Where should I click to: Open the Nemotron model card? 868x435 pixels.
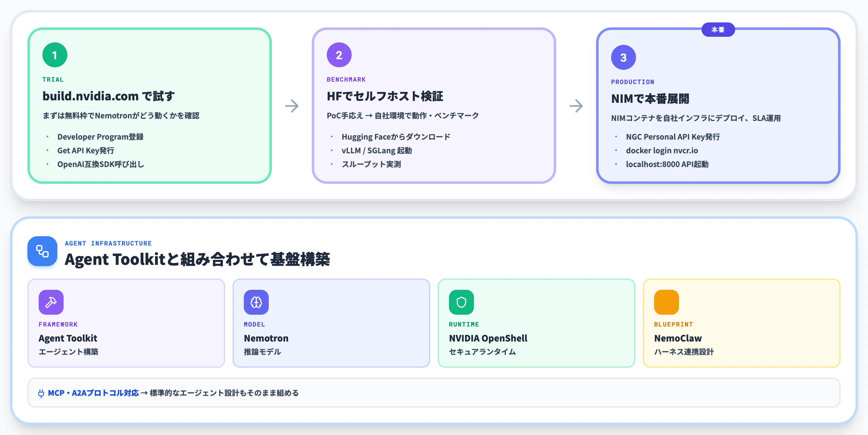point(331,323)
